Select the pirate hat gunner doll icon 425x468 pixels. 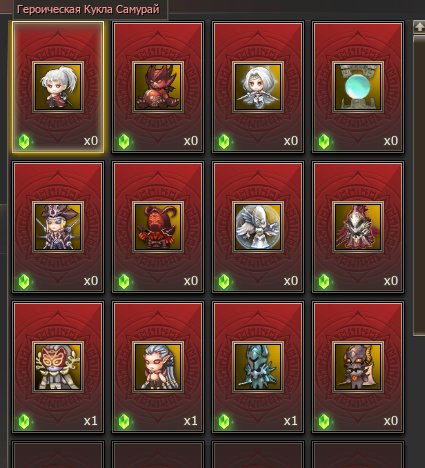click(58, 227)
